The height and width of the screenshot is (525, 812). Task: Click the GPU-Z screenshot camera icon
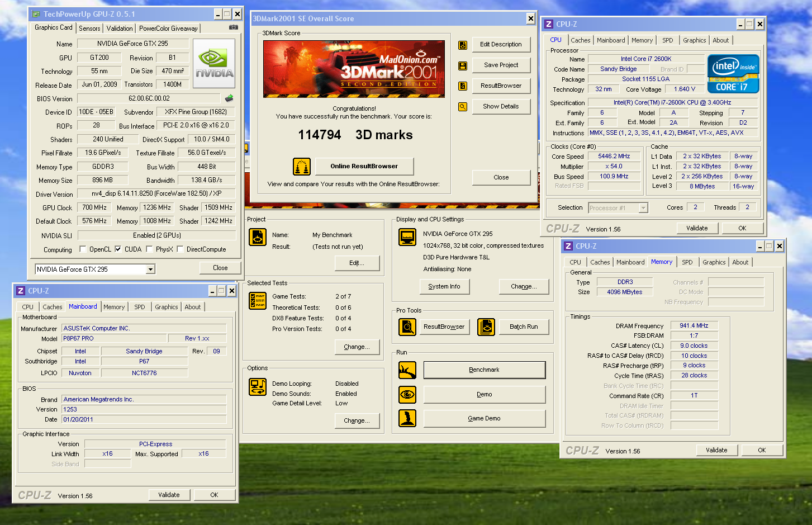click(234, 27)
